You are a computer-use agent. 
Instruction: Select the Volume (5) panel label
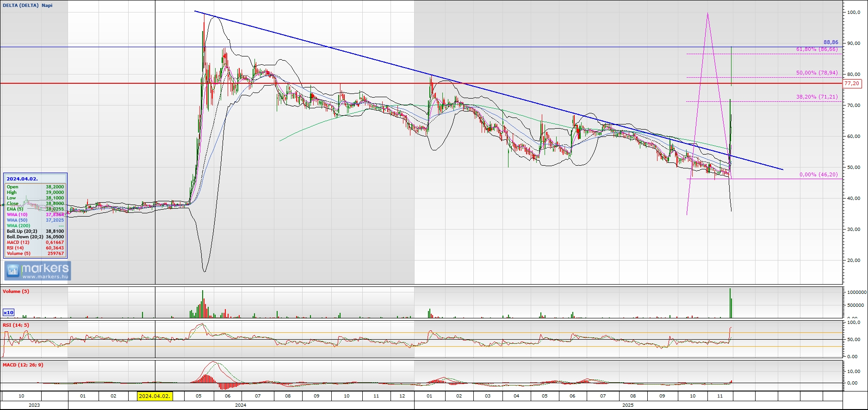tap(16, 291)
